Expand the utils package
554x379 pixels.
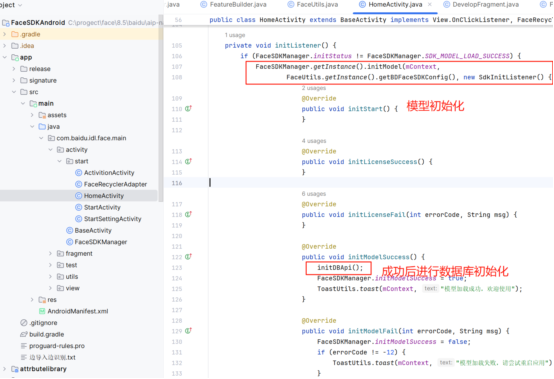(x=51, y=277)
